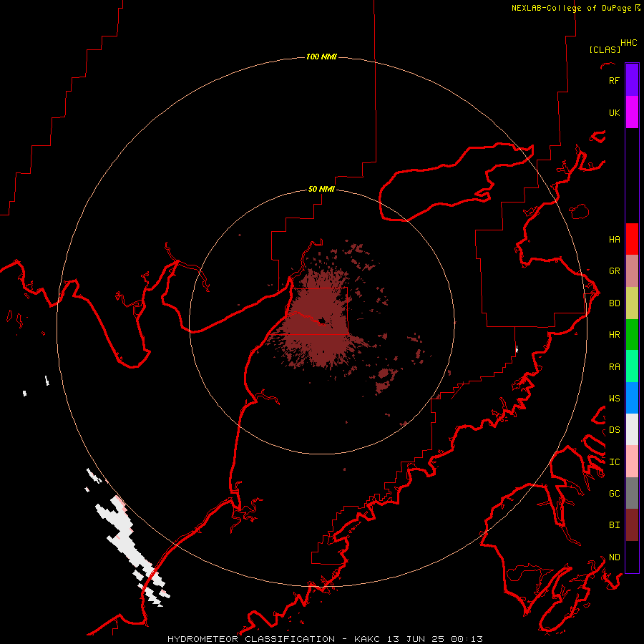Click the HA red legend swatch
This screenshot has height=644, width=644.
632,239
